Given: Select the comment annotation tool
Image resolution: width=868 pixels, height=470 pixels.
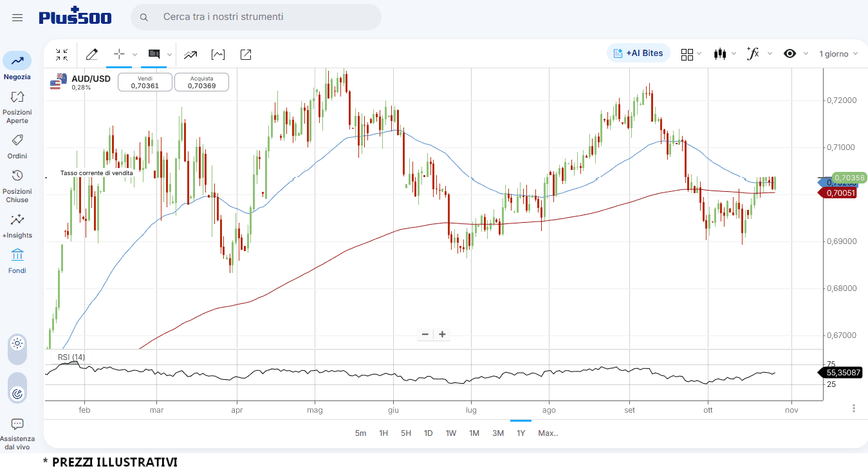Looking at the screenshot, I should click(x=154, y=54).
